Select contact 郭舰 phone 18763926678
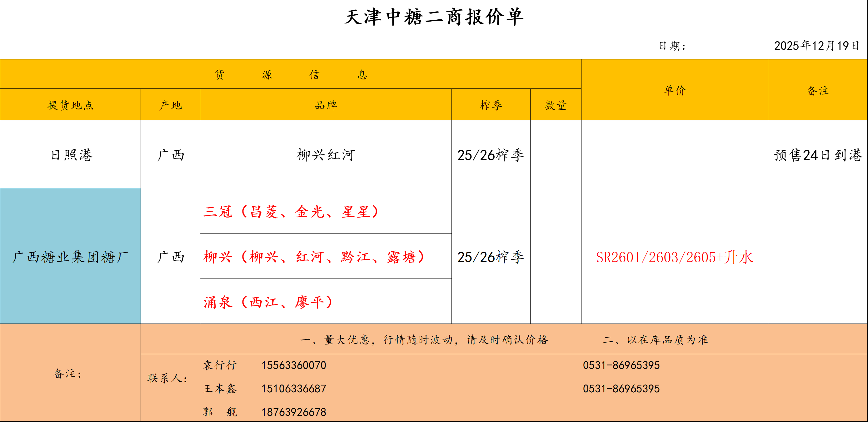The height and width of the screenshot is (422, 868). tap(293, 412)
